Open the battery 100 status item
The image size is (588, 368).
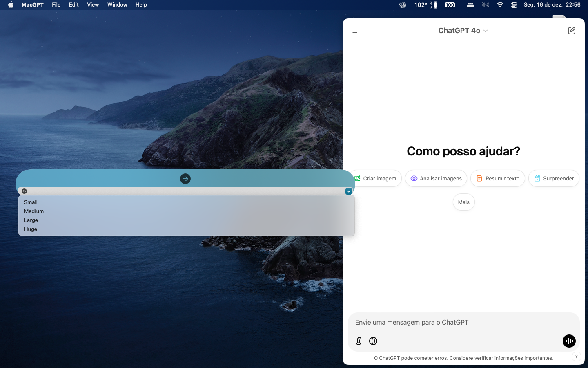pyautogui.click(x=450, y=5)
